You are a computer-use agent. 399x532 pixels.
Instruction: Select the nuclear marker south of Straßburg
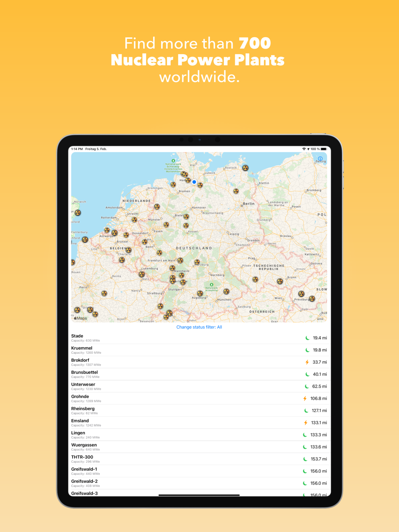tap(160, 306)
